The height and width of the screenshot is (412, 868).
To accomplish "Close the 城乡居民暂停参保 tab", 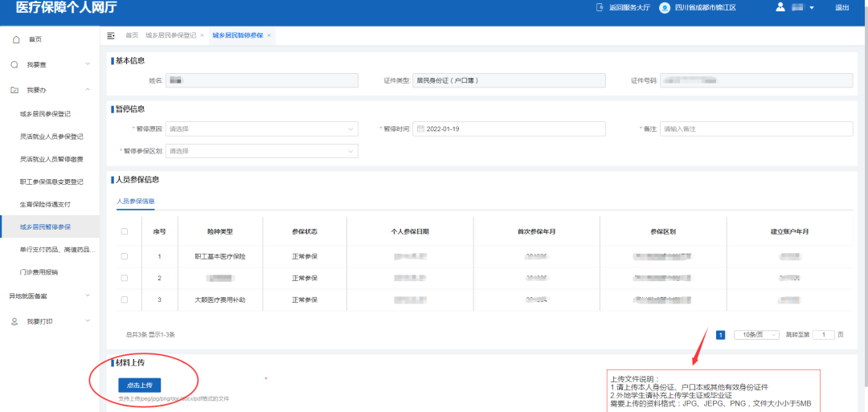I will coord(269,35).
